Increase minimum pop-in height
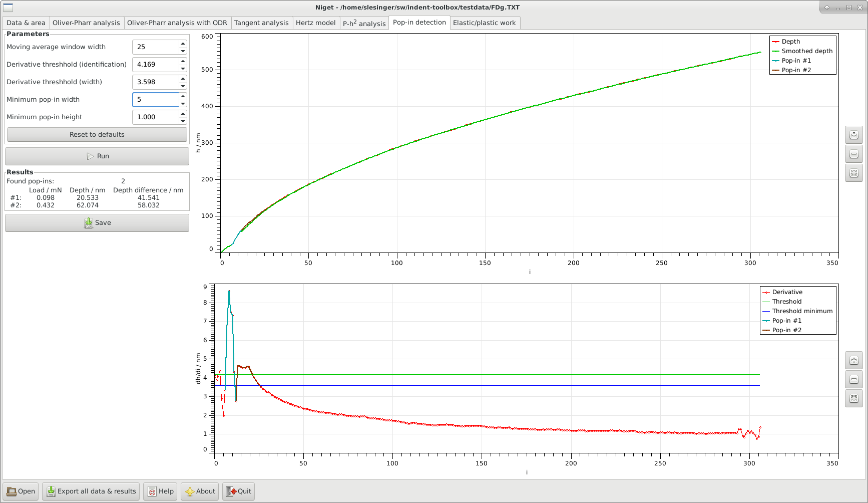Viewport: 868px width, 503px height. click(183, 114)
